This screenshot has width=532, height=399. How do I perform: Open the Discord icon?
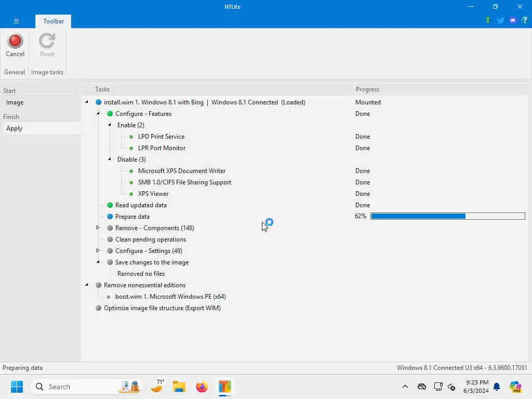coord(513,20)
